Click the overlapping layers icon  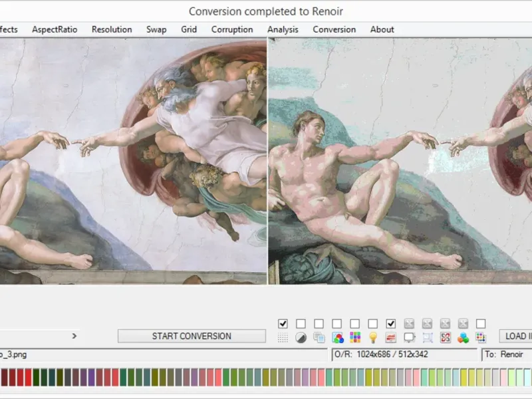click(x=319, y=338)
